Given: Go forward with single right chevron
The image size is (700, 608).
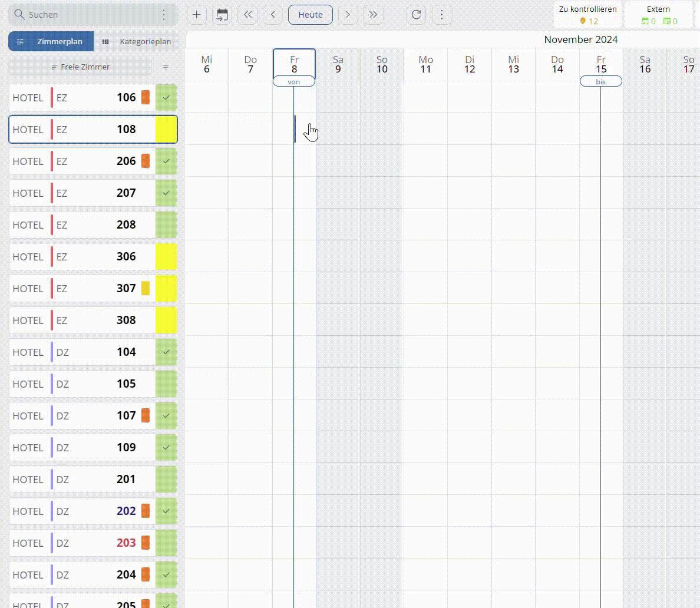Looking at the screenshot, I should 348,15.
